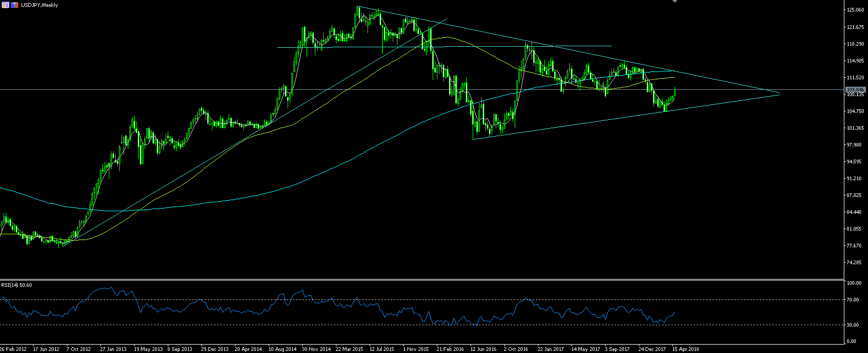Select the 26 Feb 2012 date label

coord(14,349)
